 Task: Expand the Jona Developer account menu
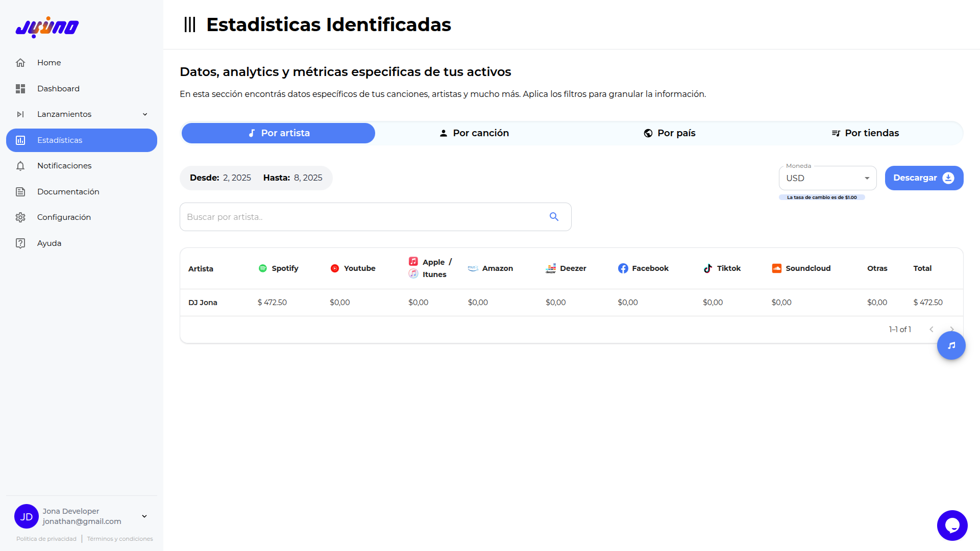(144, 516)
